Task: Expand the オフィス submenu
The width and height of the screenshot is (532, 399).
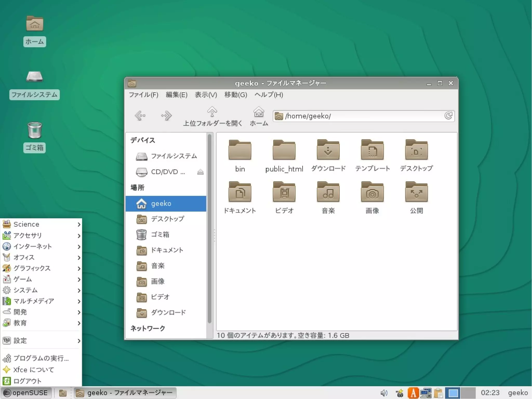Action: pos(41,257)
